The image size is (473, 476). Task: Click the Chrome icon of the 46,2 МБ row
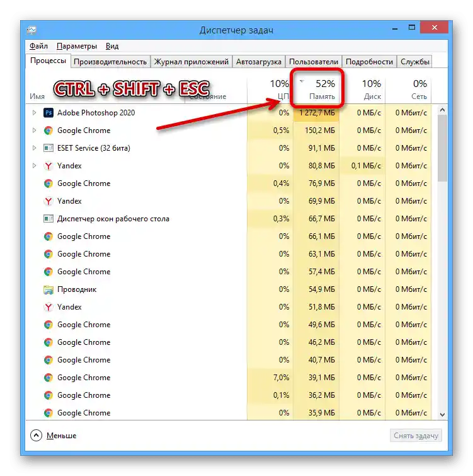click(48, 342)
